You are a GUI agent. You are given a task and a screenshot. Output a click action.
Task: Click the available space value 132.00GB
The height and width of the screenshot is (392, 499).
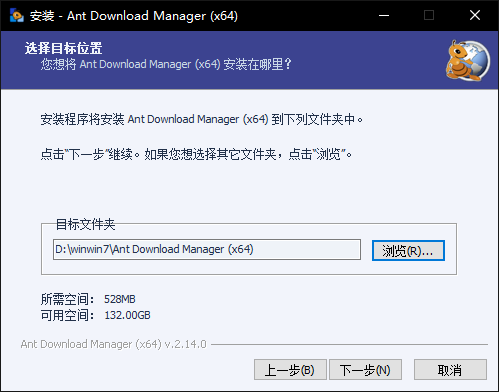[127, 315]
